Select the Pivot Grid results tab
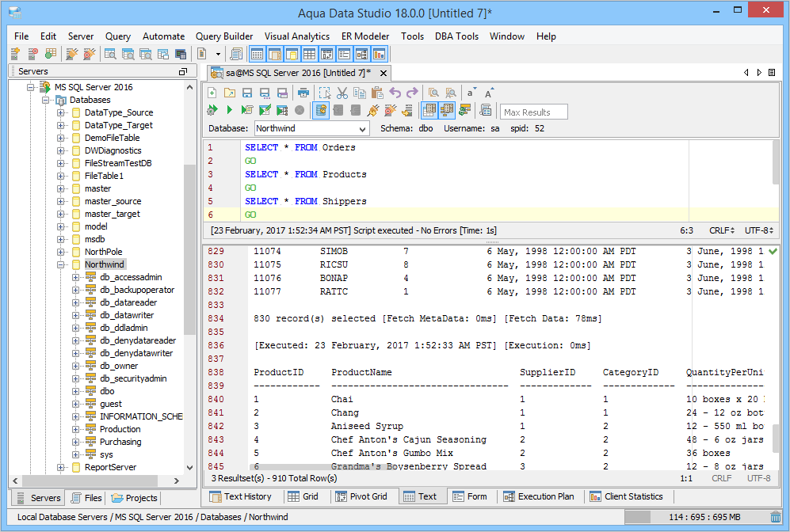The image size is (790, 532). tap(361, 496)
